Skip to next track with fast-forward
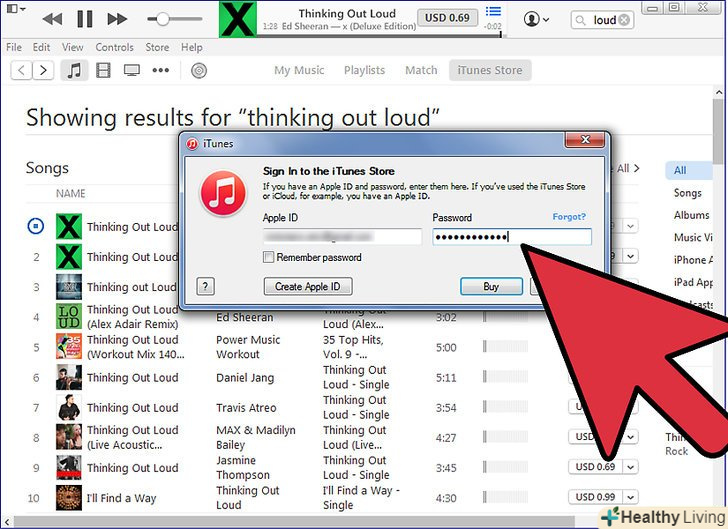The image size is (728, 529). coord(118,19)
